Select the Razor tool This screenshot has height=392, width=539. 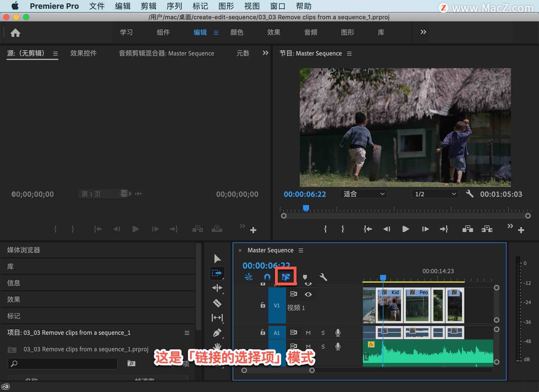coord(217,303)
